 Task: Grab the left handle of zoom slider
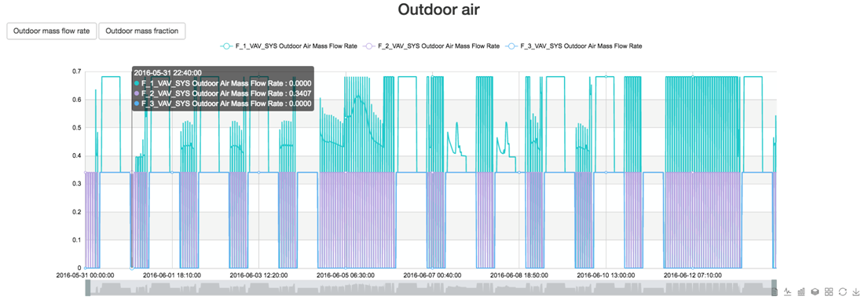click(88, 287)
